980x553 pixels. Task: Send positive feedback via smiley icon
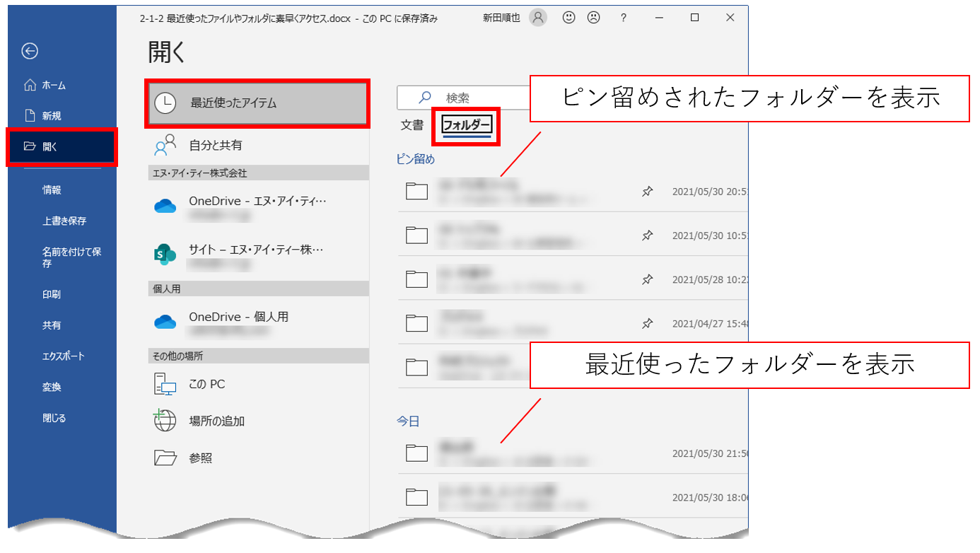coord(568,18)
